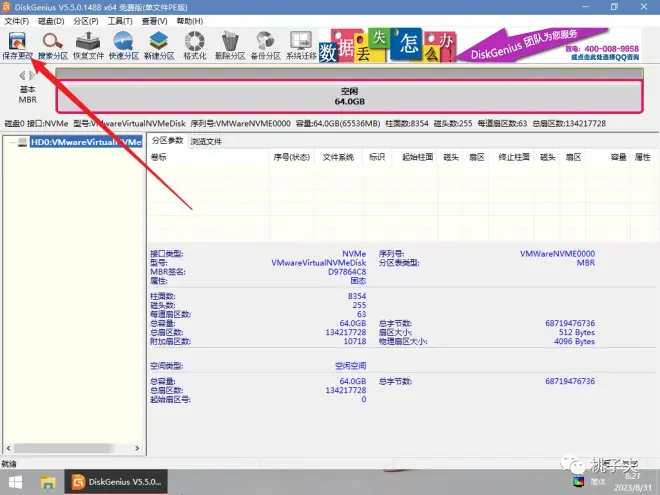Viewport: 660px width, 495px height.
Task: Click the Attributes (属性) column header
Action: [x=642, y=157]
